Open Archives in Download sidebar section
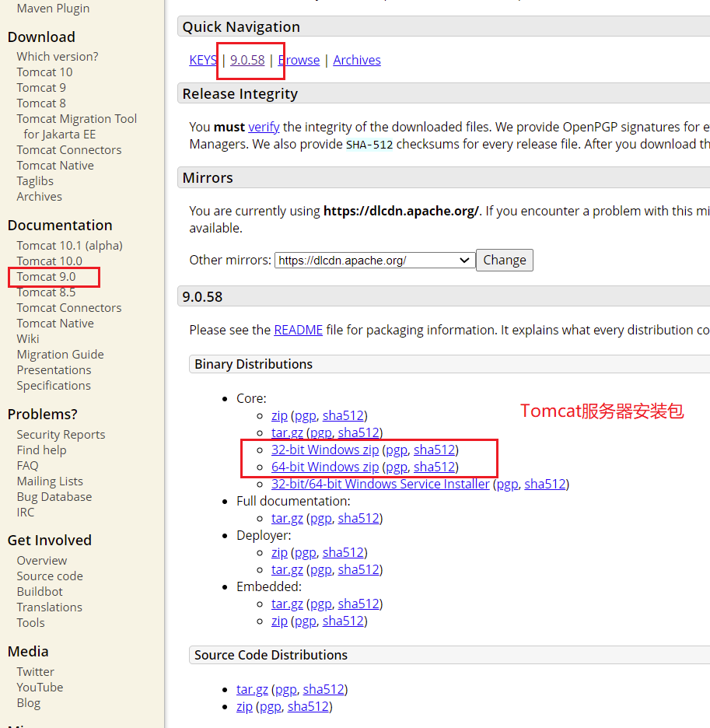The image size is (710, 728). 40,197
